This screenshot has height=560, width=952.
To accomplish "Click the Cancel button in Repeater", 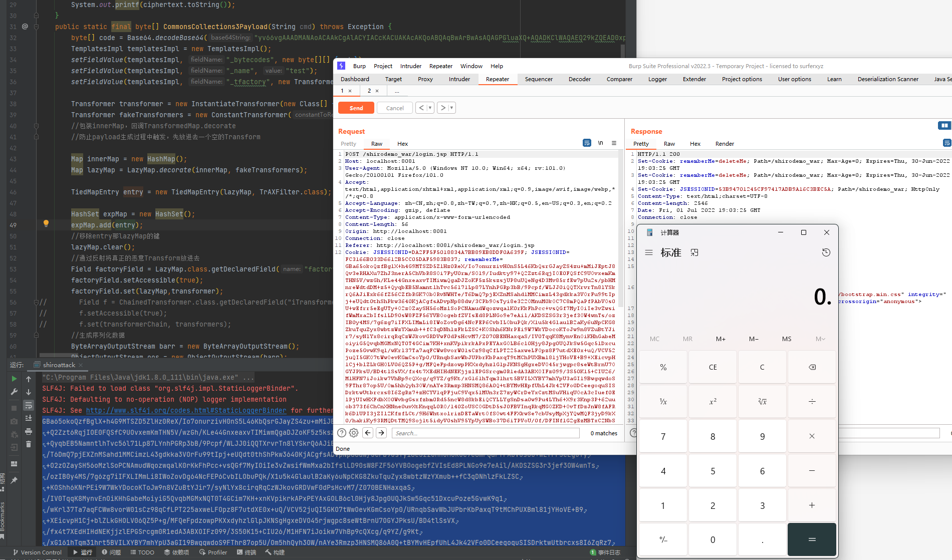I will click(x=395, y=108).
